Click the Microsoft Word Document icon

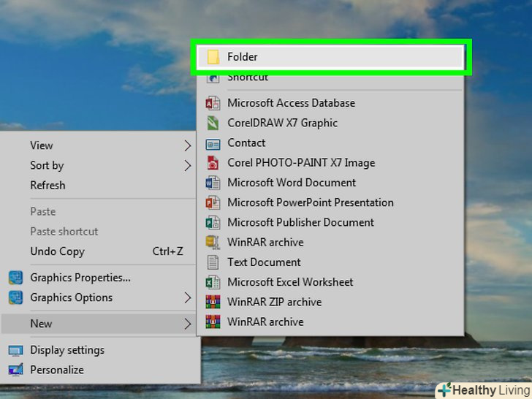[x=213, y=183]
